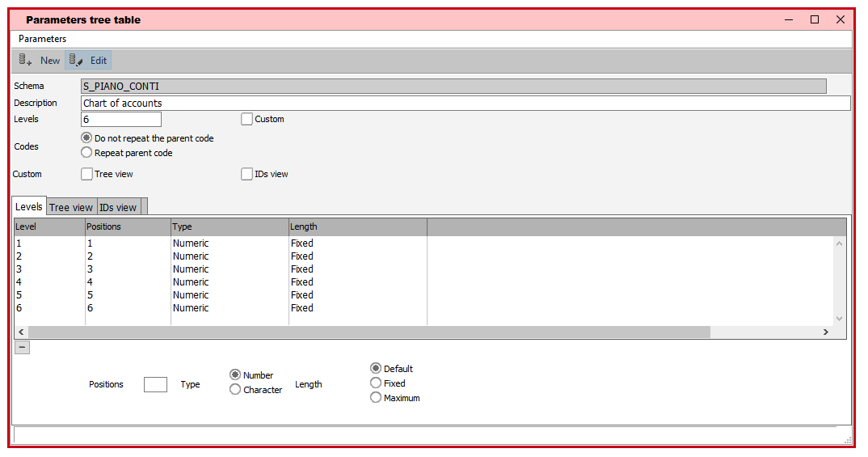Open the Parameters menu

pyautogui.click(x=43, y=39)
